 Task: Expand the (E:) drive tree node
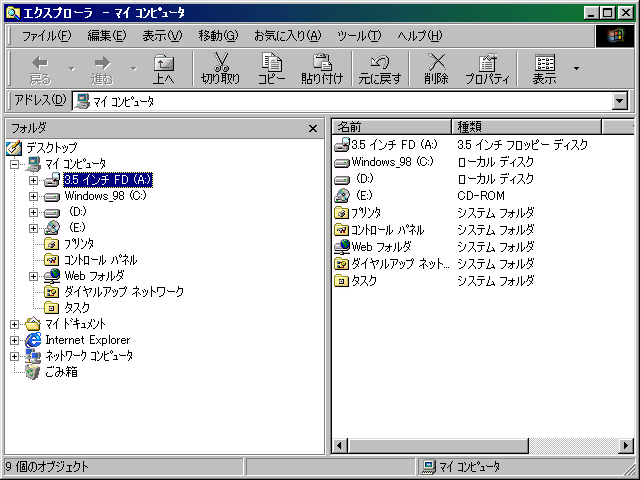coord(33,228)
